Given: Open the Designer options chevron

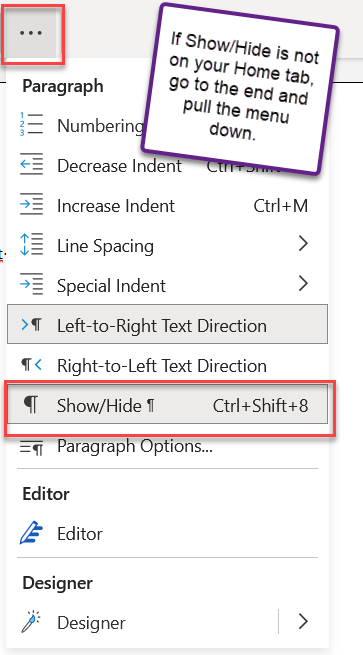Looking at the screenshot, I should pyautogui.click(x=304, y=621).
